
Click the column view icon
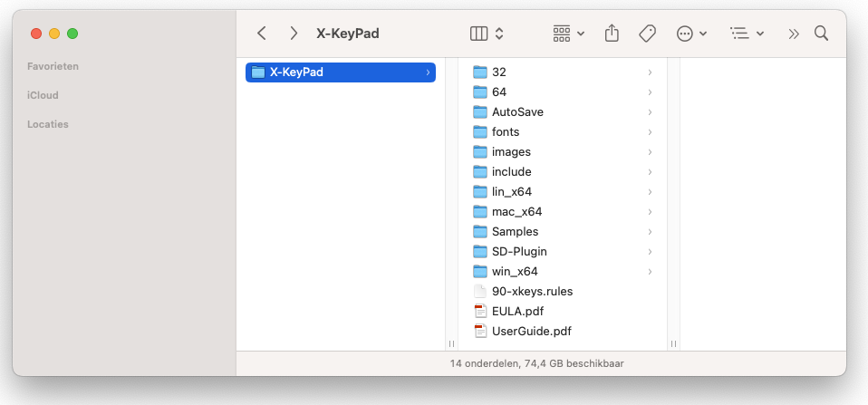tap(478, 34)
